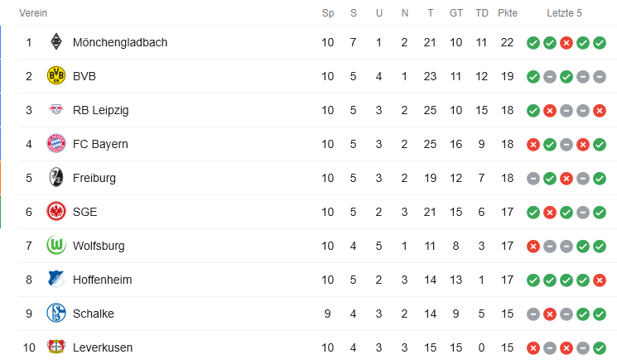
Task: Click the Mönchengladbach club crest
Action: click(x=56, y=42)
